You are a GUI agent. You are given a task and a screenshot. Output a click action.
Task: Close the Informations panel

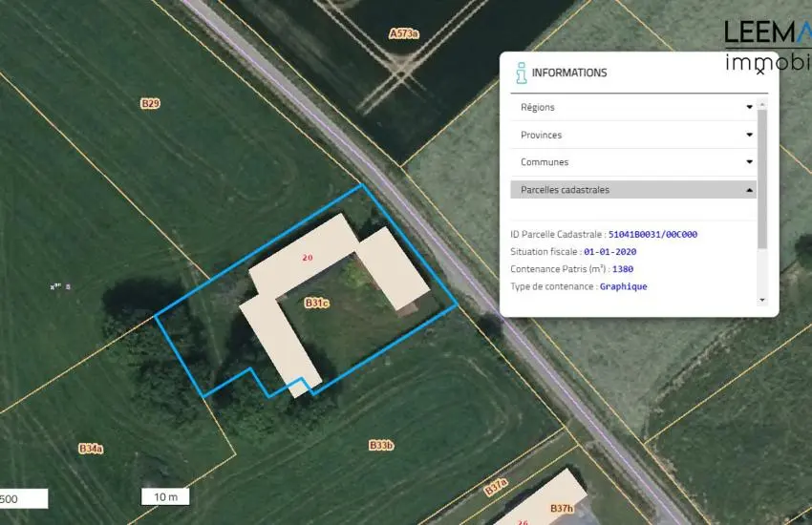[759, 69]
